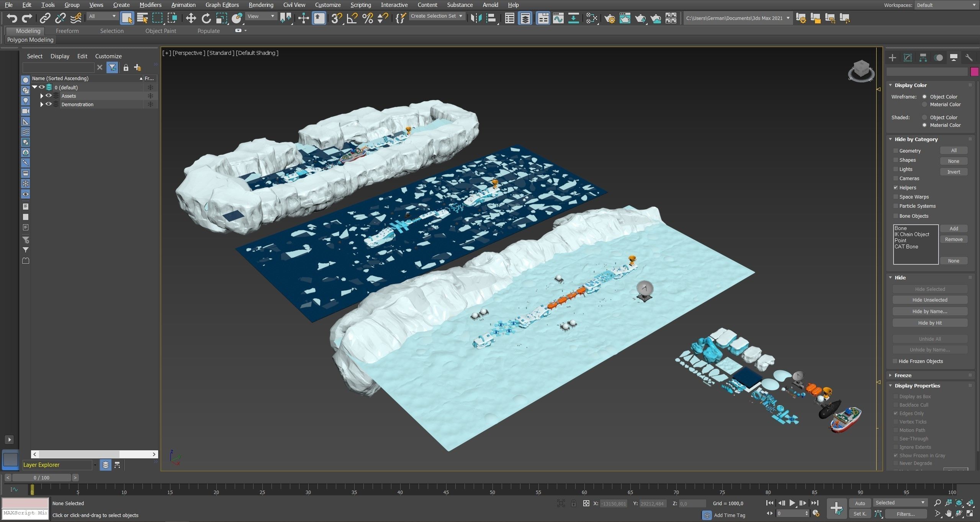
Task: Click the Hide Unselected button
Action: pyautogui.click(x=929, y=300)
